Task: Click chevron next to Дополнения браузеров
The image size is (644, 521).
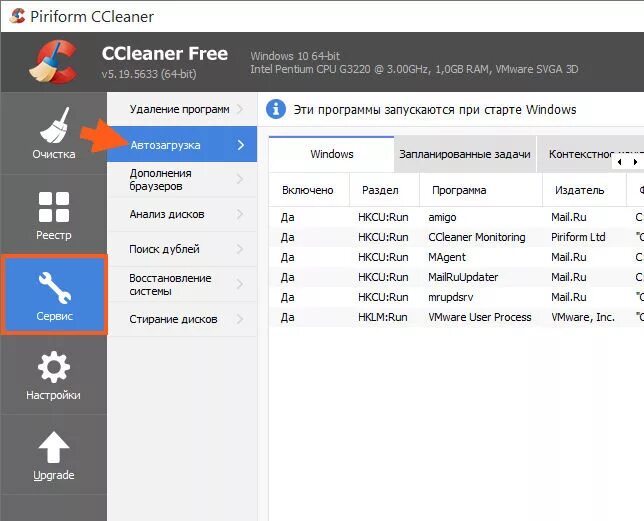Action: [241, 179]
